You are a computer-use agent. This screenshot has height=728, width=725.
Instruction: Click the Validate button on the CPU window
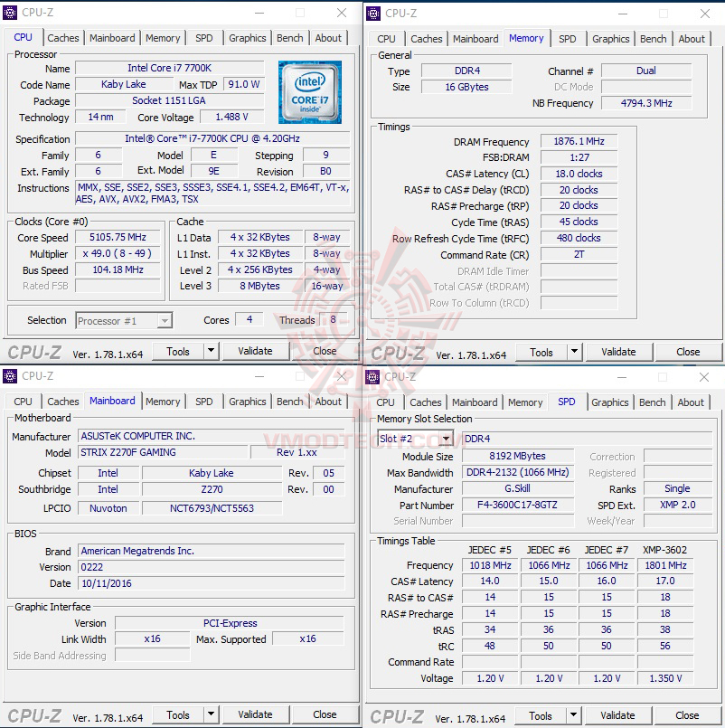[x=257, y=351]
